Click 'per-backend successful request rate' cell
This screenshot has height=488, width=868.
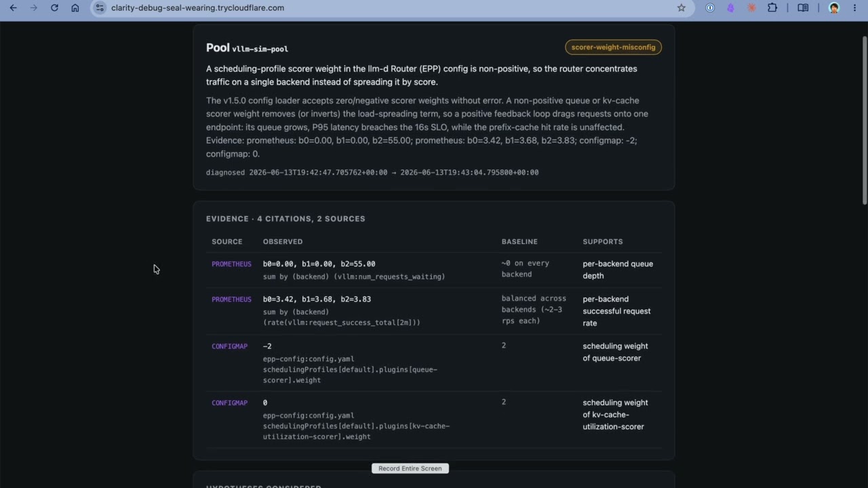[x=616, y=311]
